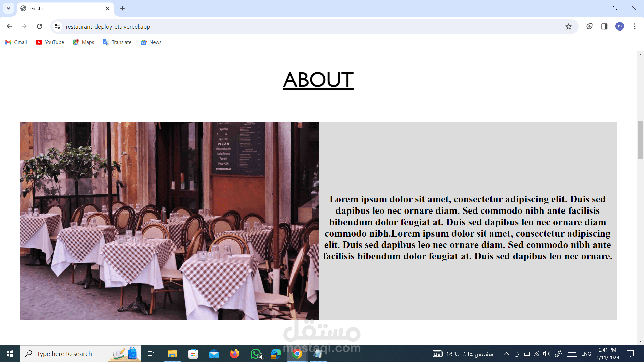Image resolution: width=644 pixels, height=362 pixels.
Task: Open Firefox from the taskbar
Action: tap(234, 354)
